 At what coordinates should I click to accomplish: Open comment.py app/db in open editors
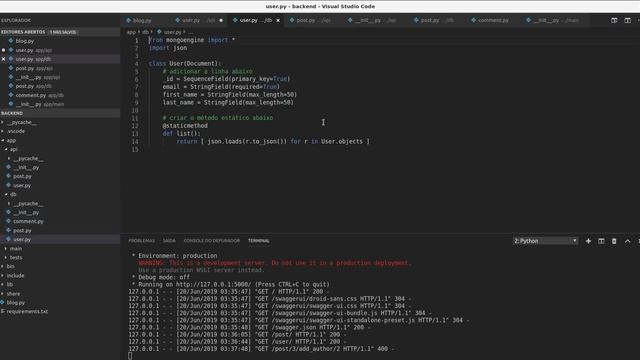tap(39, 95)
